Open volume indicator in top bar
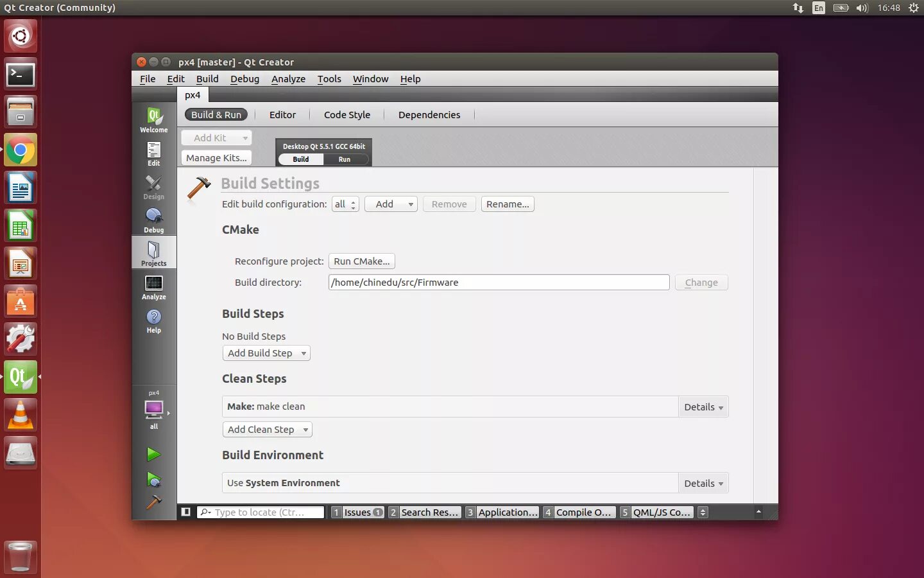Viewport: 924px width, 578px height. [x=862, y=8]
